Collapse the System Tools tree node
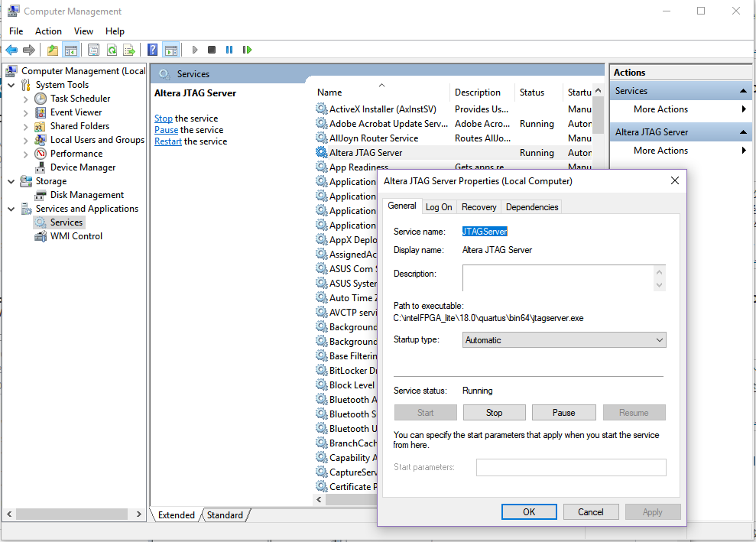This screenshot has height=542, width=756. 11,86
